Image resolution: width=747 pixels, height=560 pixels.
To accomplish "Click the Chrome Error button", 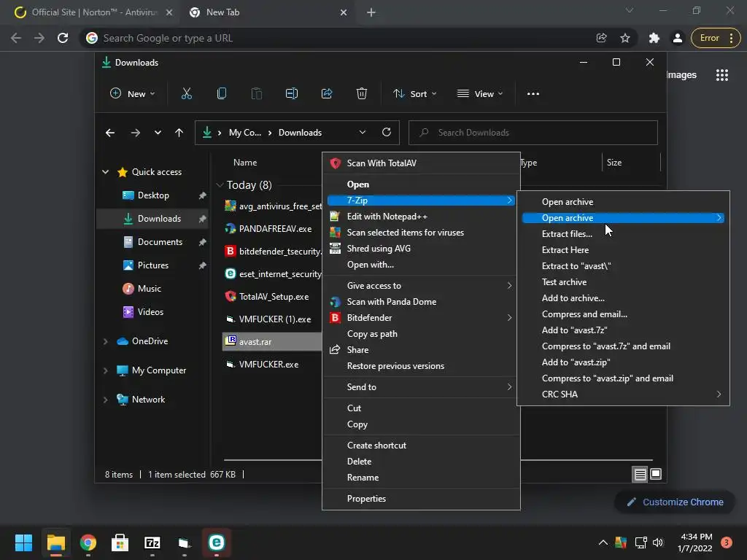I will (x=716, y=38).
